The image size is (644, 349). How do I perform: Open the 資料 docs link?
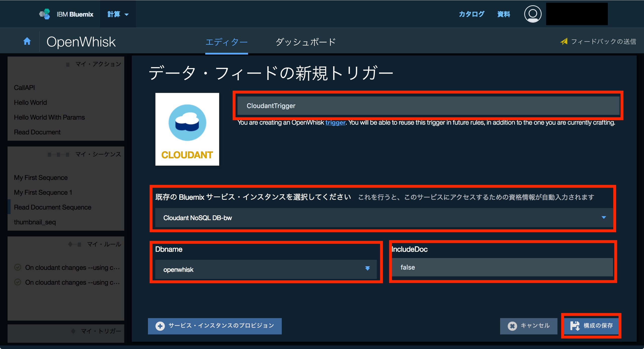504,14
